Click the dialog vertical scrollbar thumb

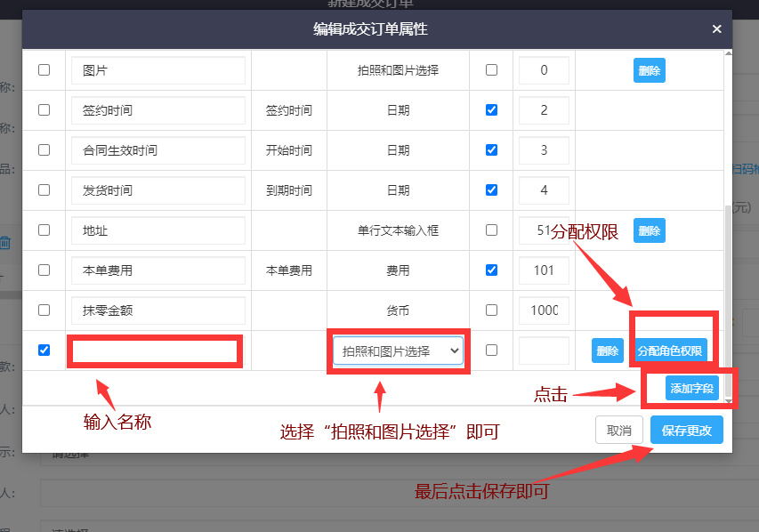tap(728, 300)
